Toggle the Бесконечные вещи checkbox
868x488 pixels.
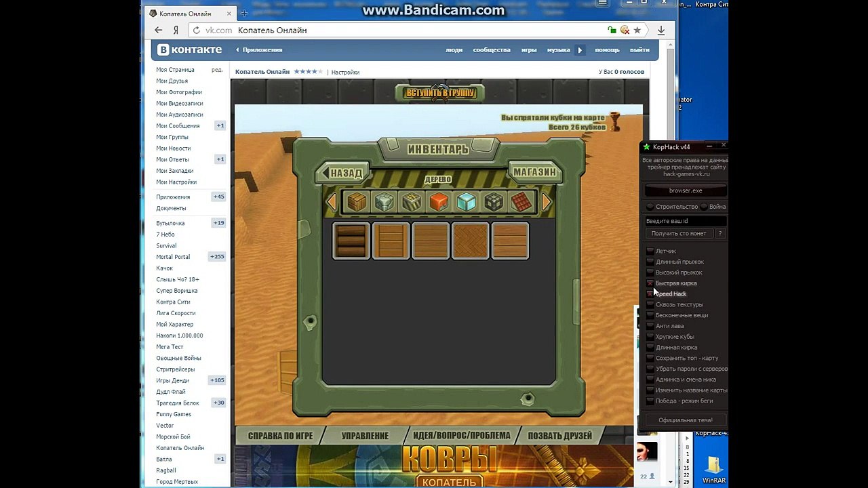[650, 315]
